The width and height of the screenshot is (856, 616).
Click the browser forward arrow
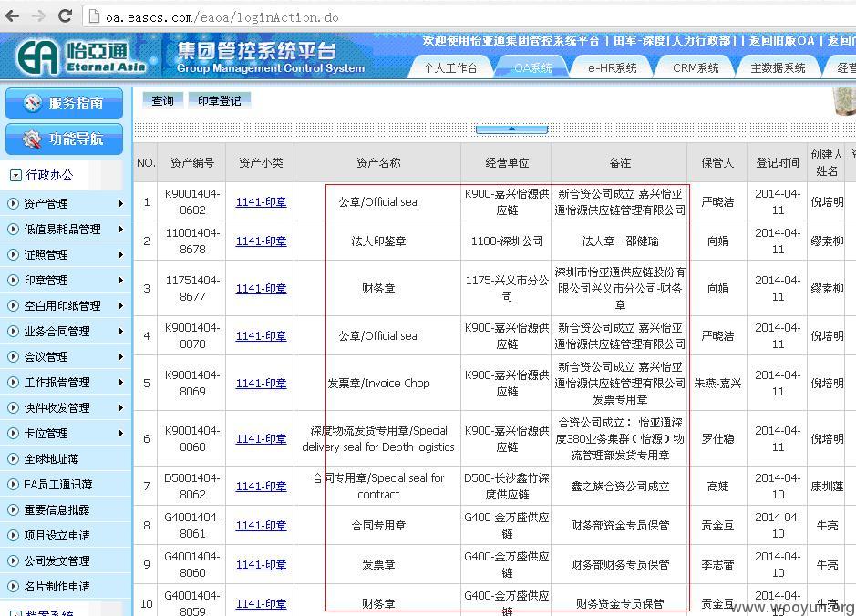(x=38, y=15)
